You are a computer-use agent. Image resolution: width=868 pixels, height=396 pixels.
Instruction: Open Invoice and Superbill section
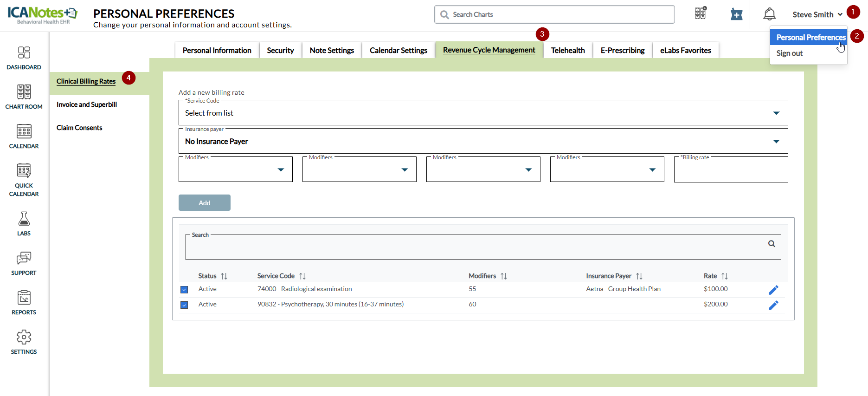[87, 104]
